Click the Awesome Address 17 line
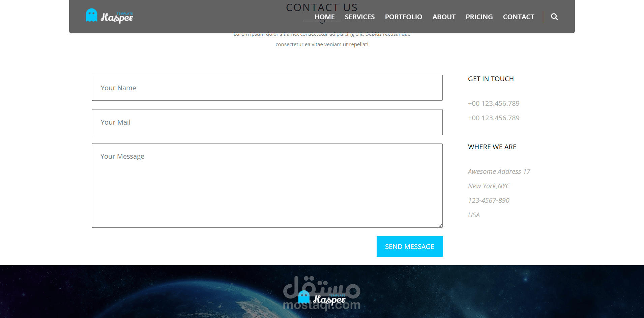 pos(499,171)
